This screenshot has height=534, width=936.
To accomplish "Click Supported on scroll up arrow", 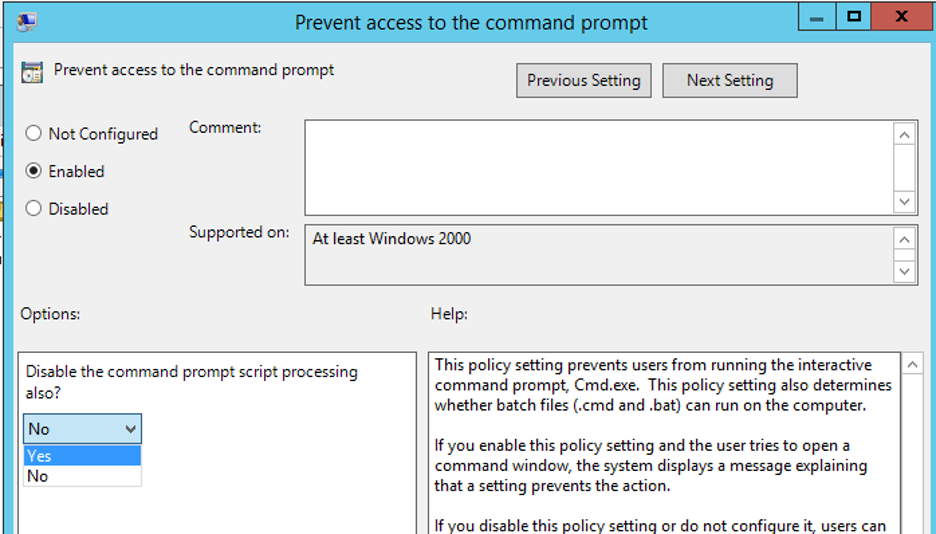I will [x=904, y=239].
